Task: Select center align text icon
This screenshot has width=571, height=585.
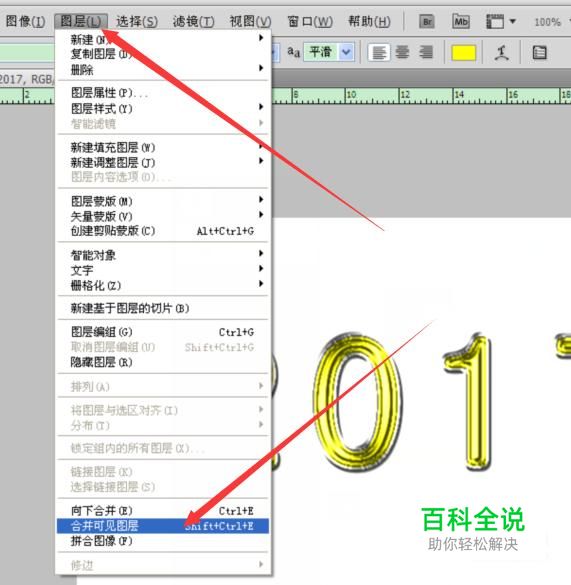Action: (x=402, y=53)
